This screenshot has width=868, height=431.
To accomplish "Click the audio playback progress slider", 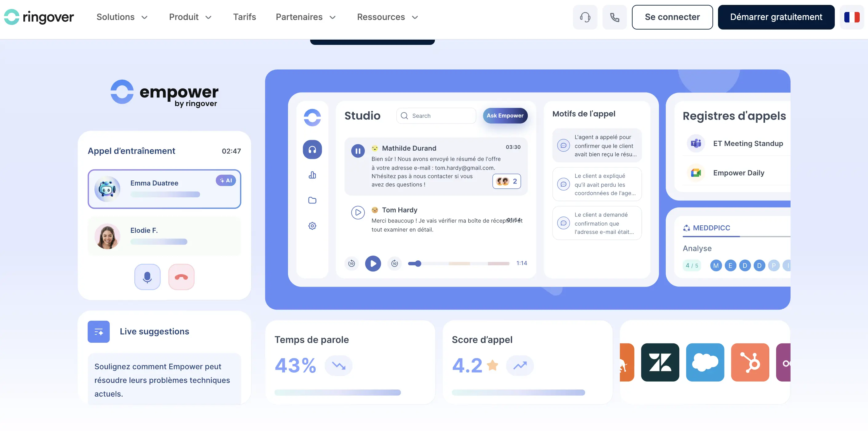I will point(458,263).
